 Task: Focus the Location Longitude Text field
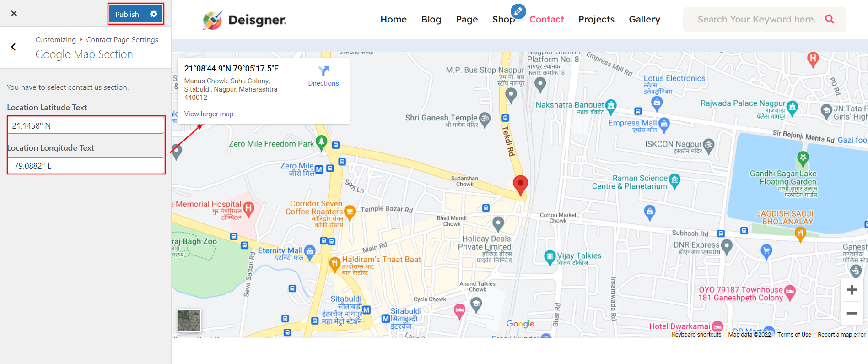[x=86, y=166]
